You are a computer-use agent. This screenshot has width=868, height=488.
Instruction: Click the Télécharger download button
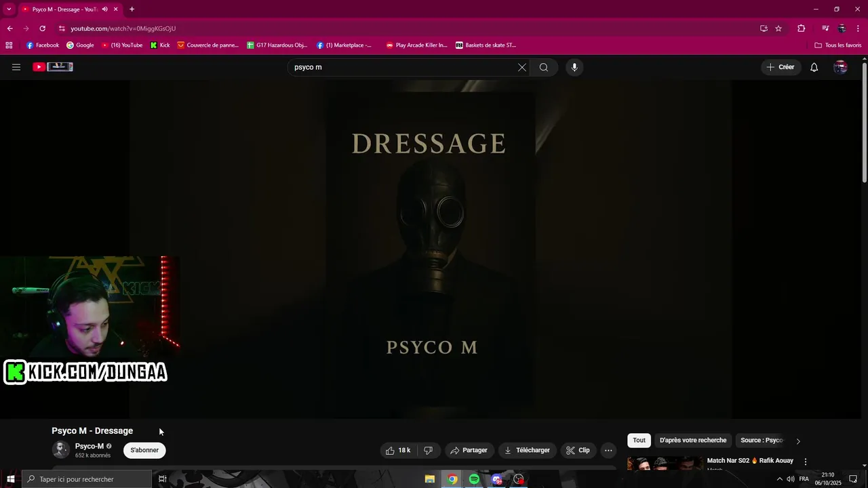tap(527, 450)
